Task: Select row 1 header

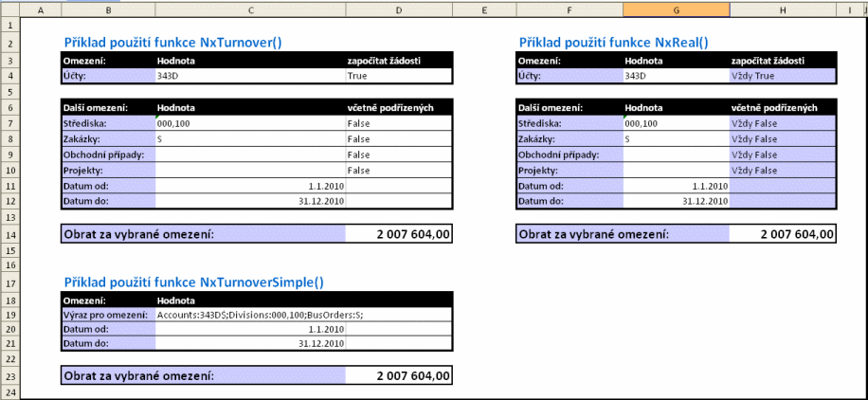Action: (9, 26)
